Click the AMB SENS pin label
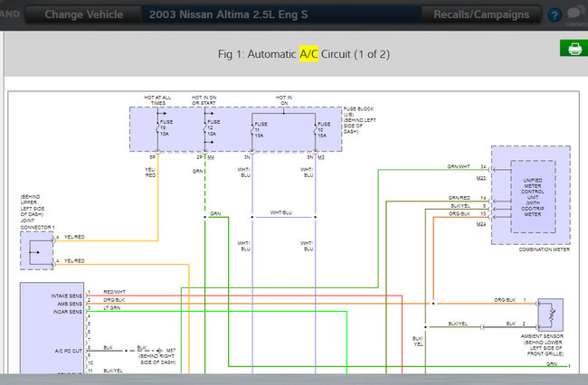Viewport: 588px width, 385px height. pos(70,304)
